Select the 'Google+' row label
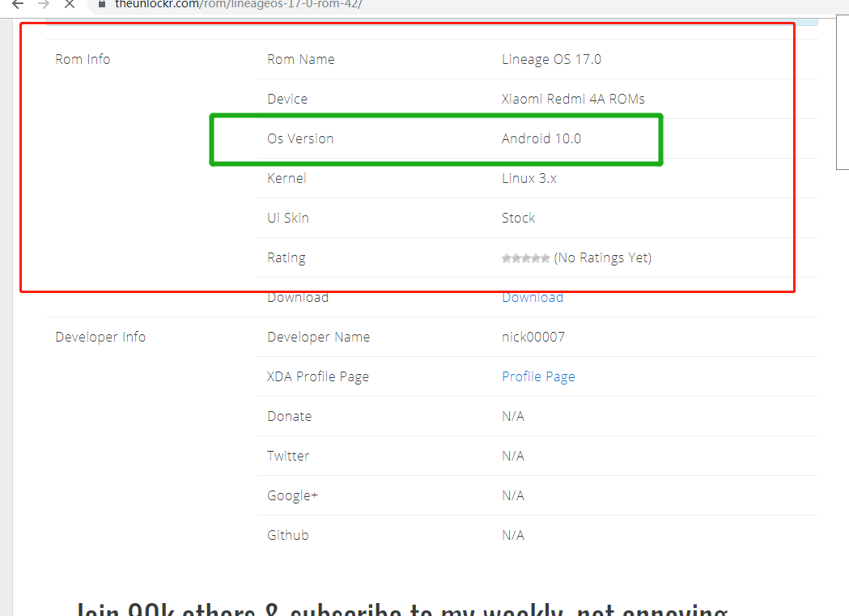The height and width of the screenshot is (616, 849). tap(292, 496)
